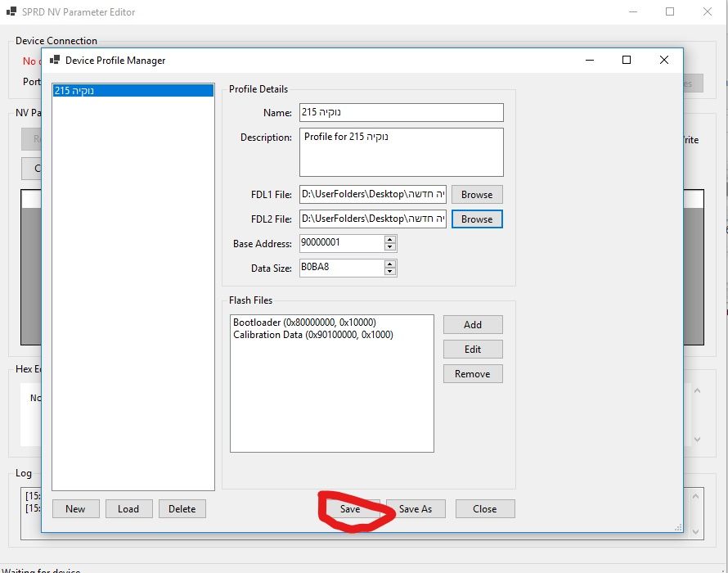Edit the selected flash file
The width and height of the screenshot is (728, 573).
click(473, 349)
